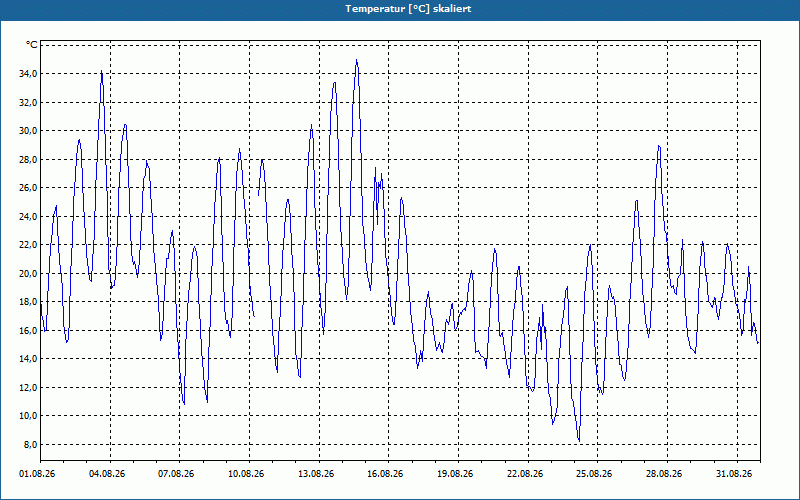The image size is (800, 500).
Task: Select the 26,0 y-axis label
Action: (28, 188)
